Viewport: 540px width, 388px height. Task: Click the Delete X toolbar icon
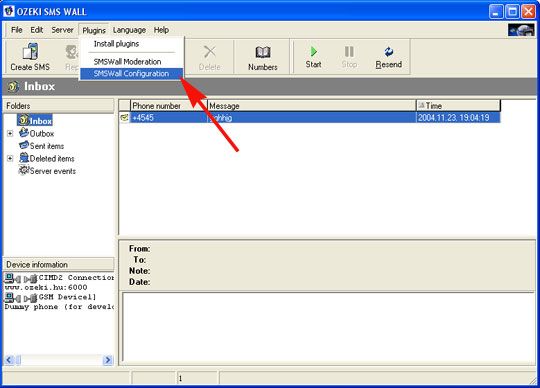click(x=209, y=52)
